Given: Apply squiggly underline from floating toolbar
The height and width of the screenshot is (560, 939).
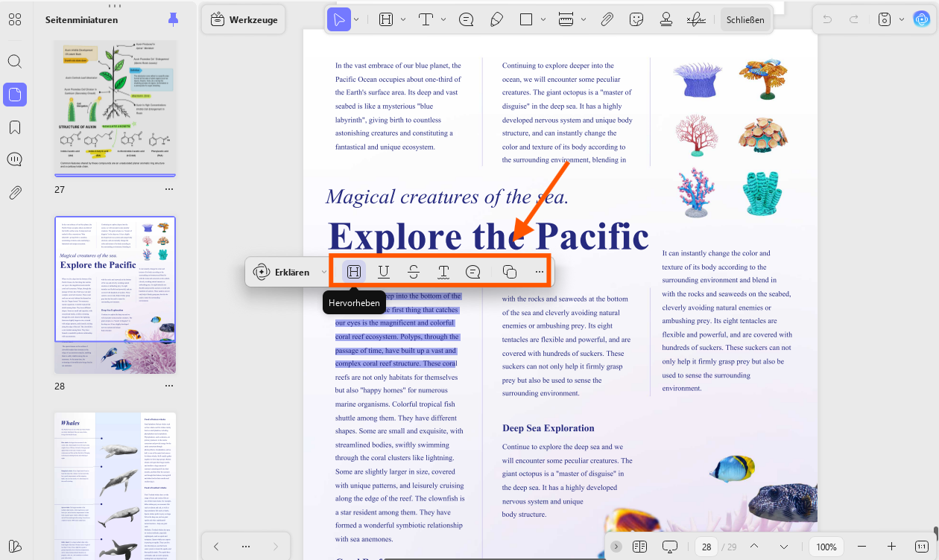Looking at the screenshot, I should (443, 272).
